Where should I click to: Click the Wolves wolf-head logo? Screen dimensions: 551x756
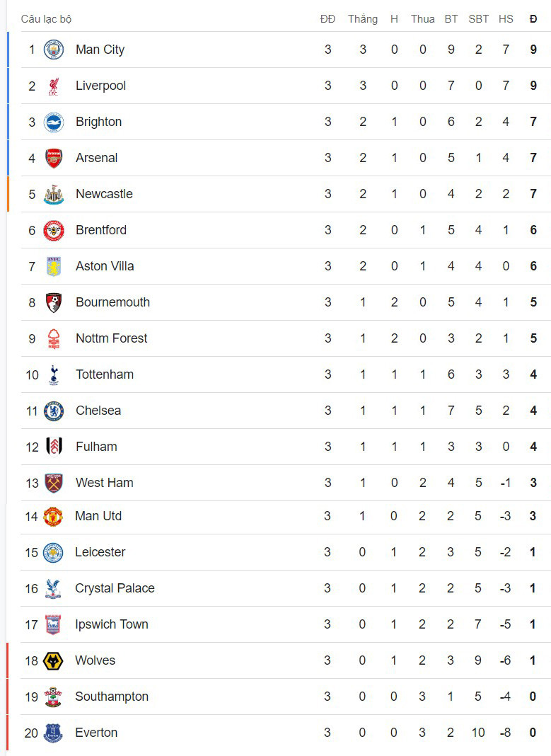[53, 660]
